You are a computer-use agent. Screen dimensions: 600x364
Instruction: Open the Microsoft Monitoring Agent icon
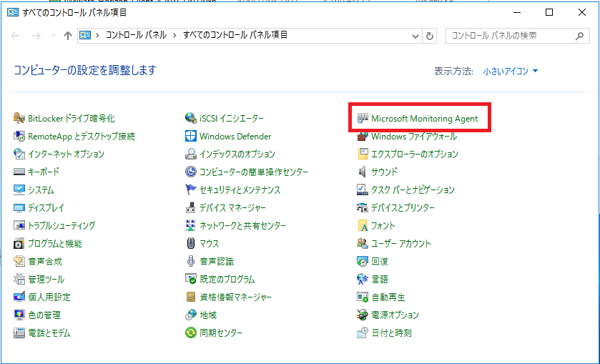pyautogui.click(x=362, y=118)
